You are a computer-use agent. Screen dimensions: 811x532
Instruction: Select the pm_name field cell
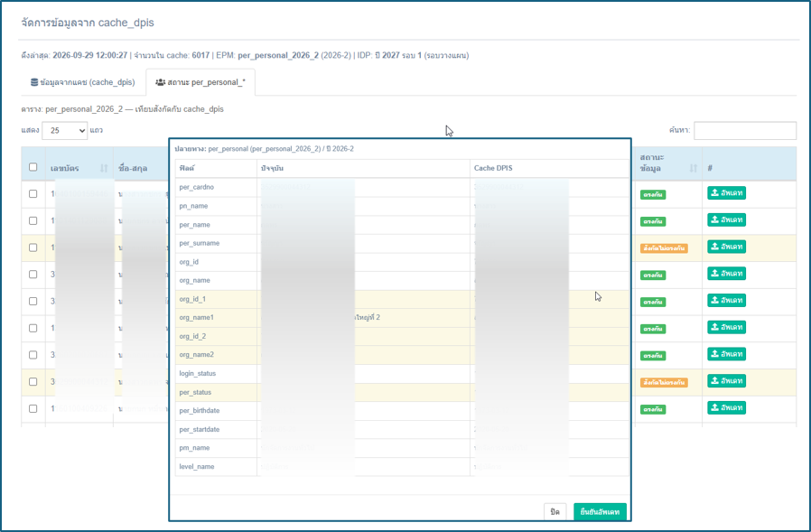[x=216, y=448]
